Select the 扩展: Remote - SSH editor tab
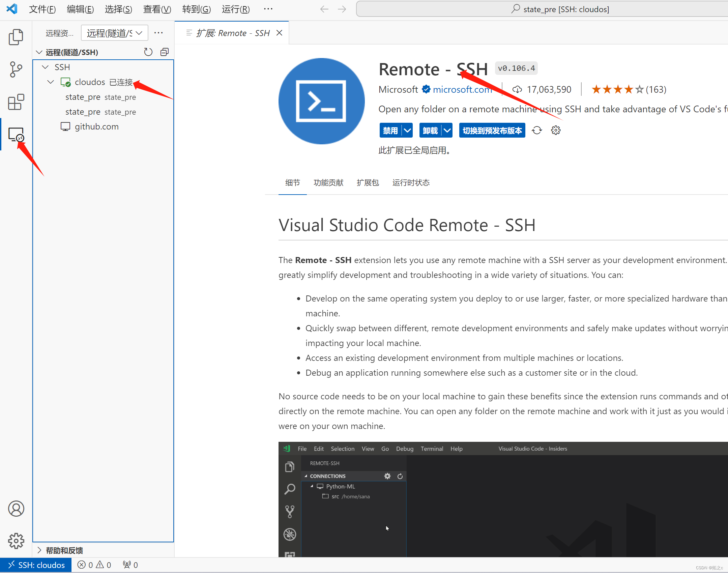 (232, 33)
